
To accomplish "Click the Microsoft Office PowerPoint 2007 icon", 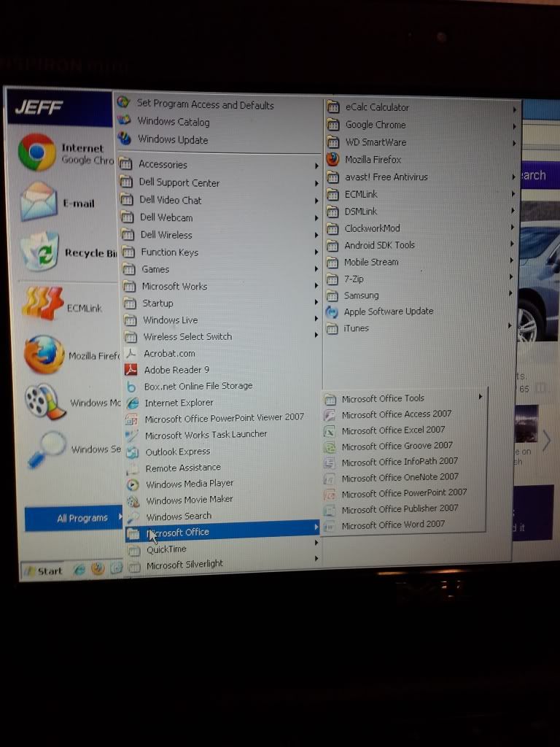I will (x=330, y=495).
